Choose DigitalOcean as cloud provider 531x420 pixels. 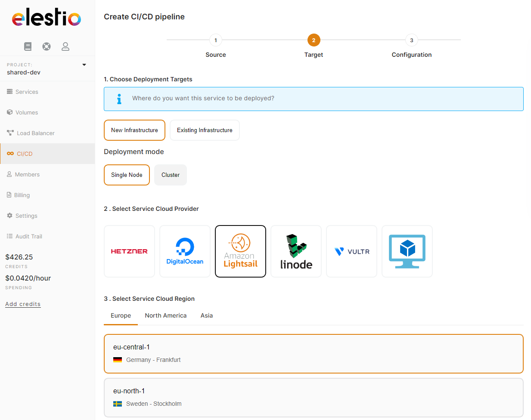(185, 251)
